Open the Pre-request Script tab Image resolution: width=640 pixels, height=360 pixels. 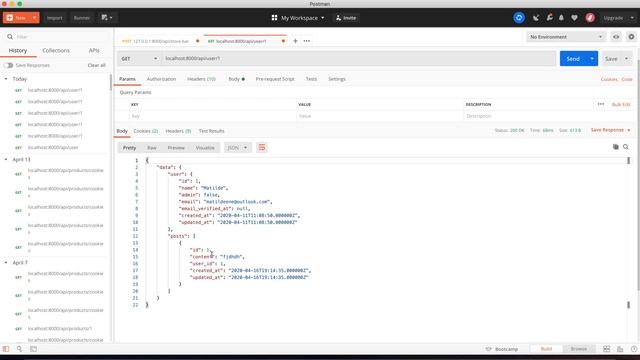pos(275,79)
